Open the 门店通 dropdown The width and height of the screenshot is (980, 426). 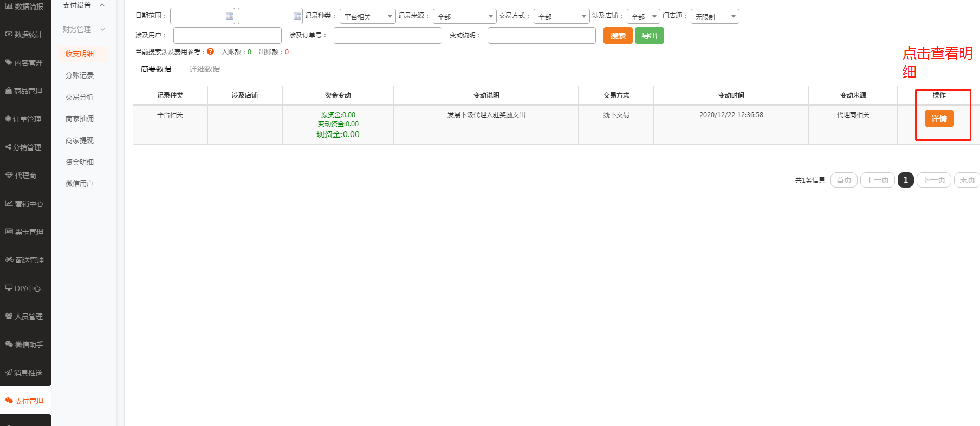click(715, 17)
